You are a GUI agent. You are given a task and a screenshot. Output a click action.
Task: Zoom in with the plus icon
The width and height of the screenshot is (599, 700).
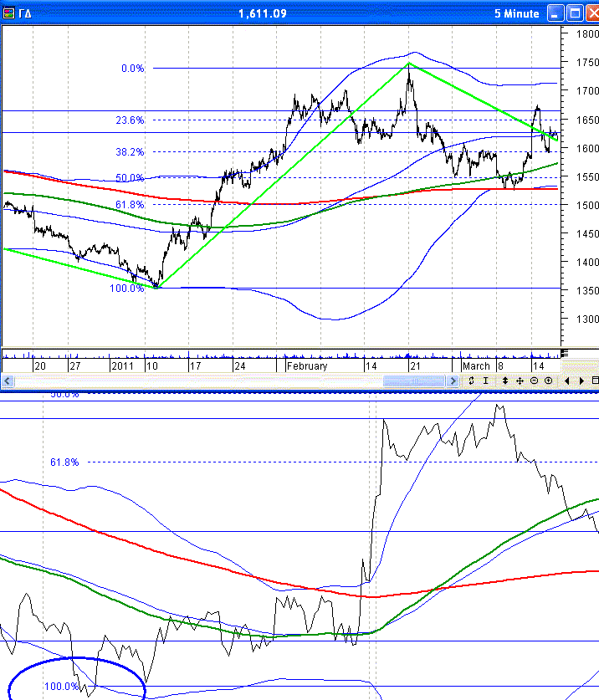548,381
